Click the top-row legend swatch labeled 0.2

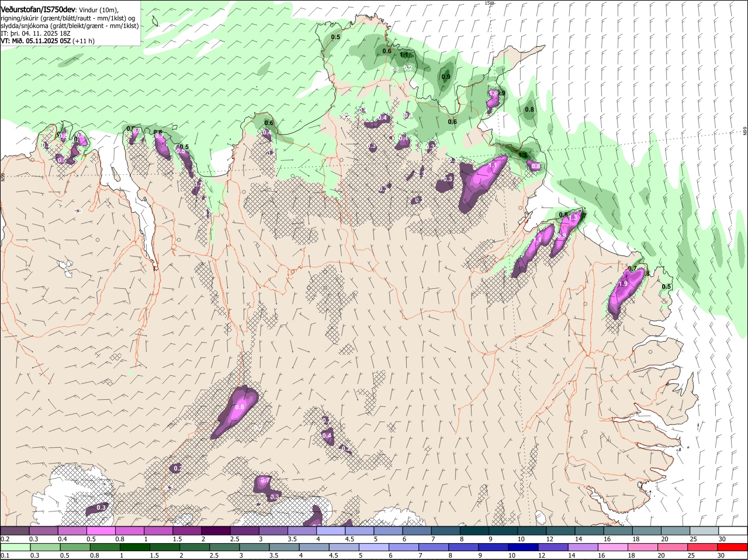click(x=15, y=530)
